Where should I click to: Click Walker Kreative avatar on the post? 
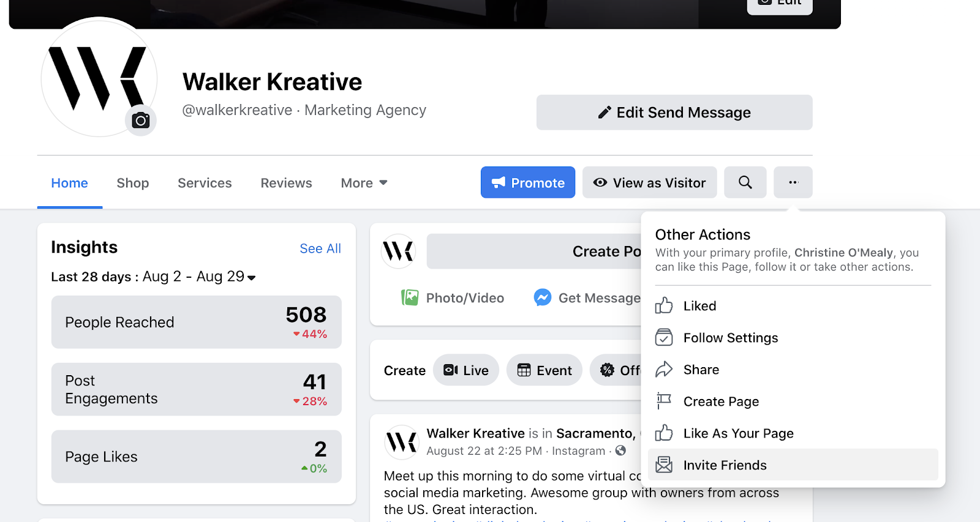[x=401, y=442]
